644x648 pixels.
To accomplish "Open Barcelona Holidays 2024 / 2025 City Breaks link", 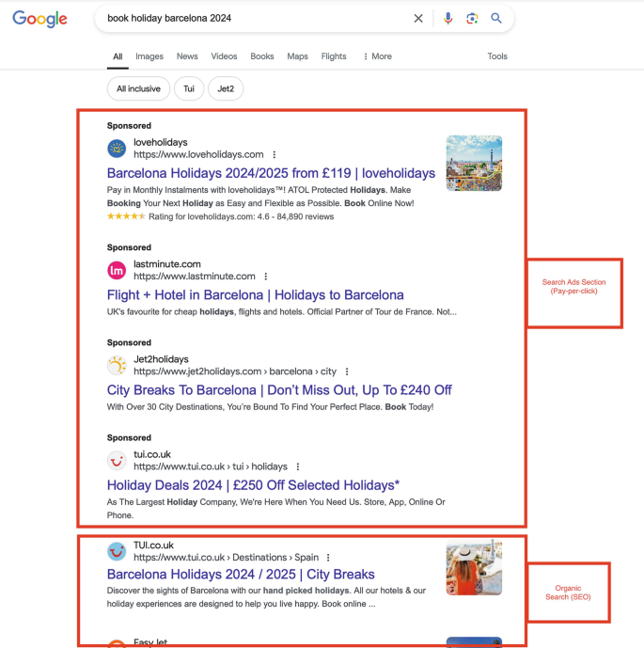I will coord(241,575).
